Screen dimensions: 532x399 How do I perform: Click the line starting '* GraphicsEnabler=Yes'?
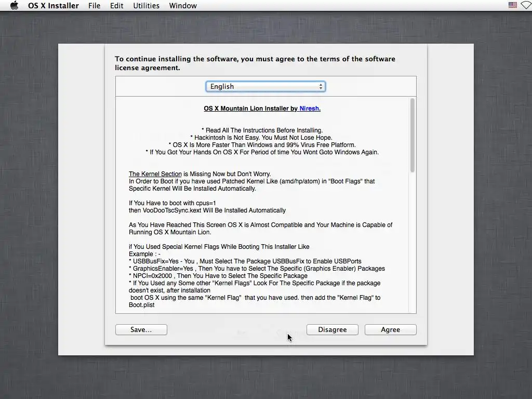[x=257, y=269]
